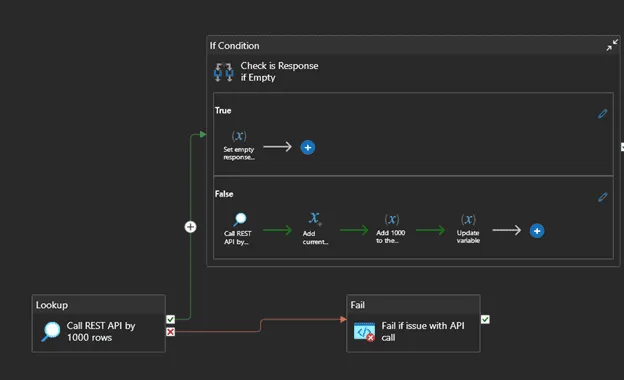The width and height of the screenshot is (624, 380).
Task: Select the inner Call REST API lookup icon
Action: pos(240,219)
